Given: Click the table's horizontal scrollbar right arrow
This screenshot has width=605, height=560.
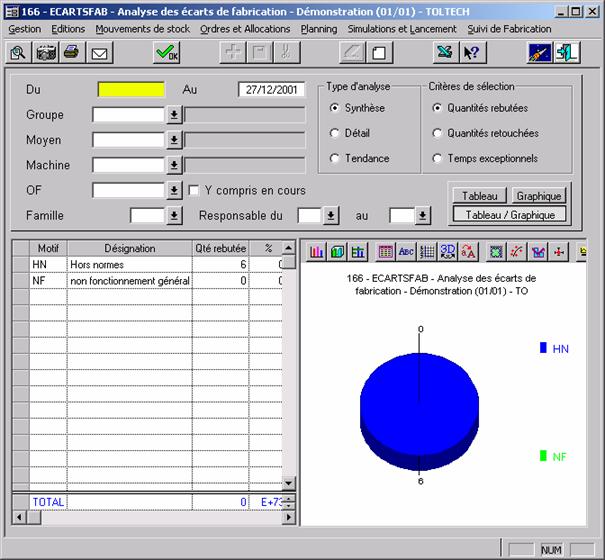Looking at the screenshot, I should click(289, 517).
